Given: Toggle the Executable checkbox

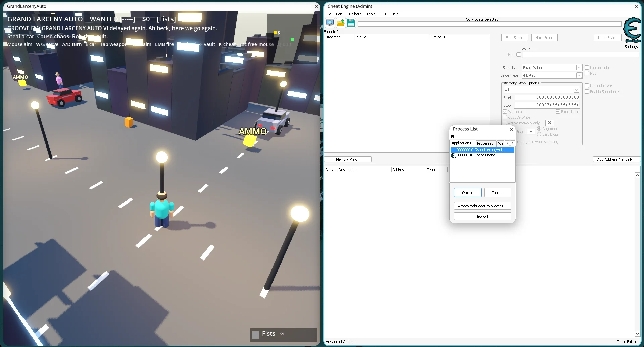Looking at the screenshot, I should tap(558, 112).
